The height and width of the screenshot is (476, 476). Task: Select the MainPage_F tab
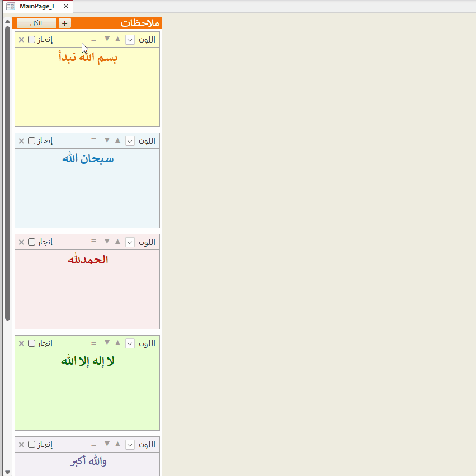click(x=37, y=6)
